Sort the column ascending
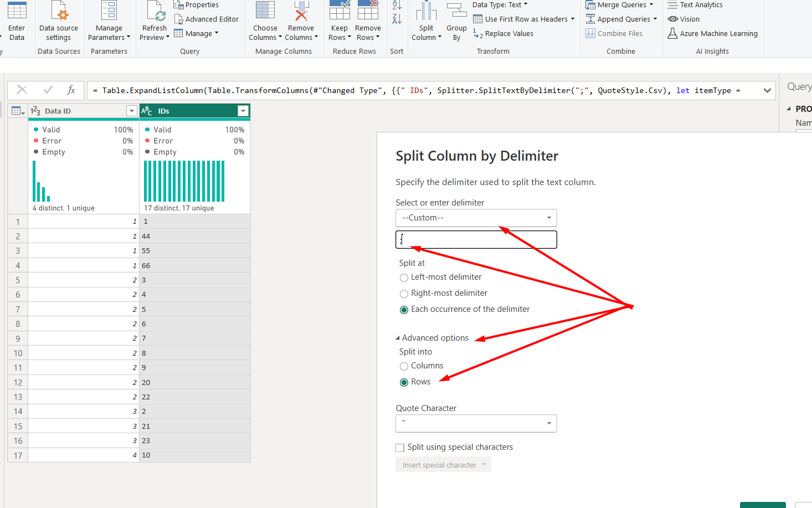812x508 pixels. coord(397,5)
